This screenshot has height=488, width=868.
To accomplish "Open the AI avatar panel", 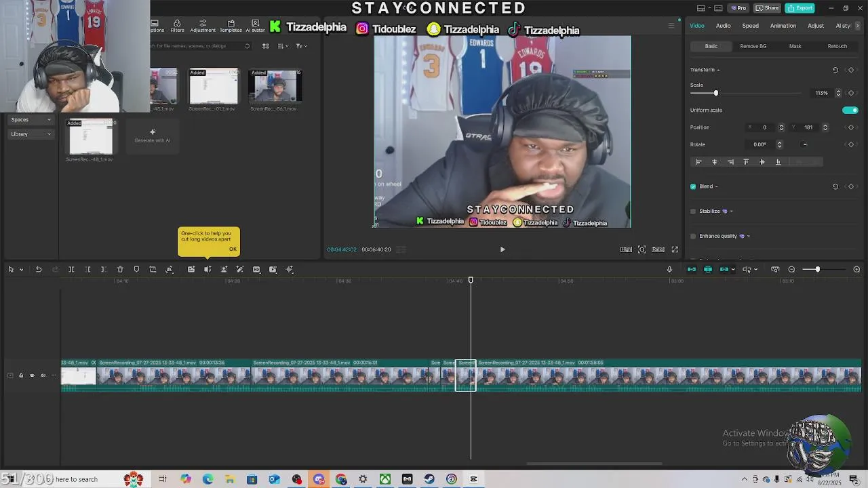I will 256,26.
